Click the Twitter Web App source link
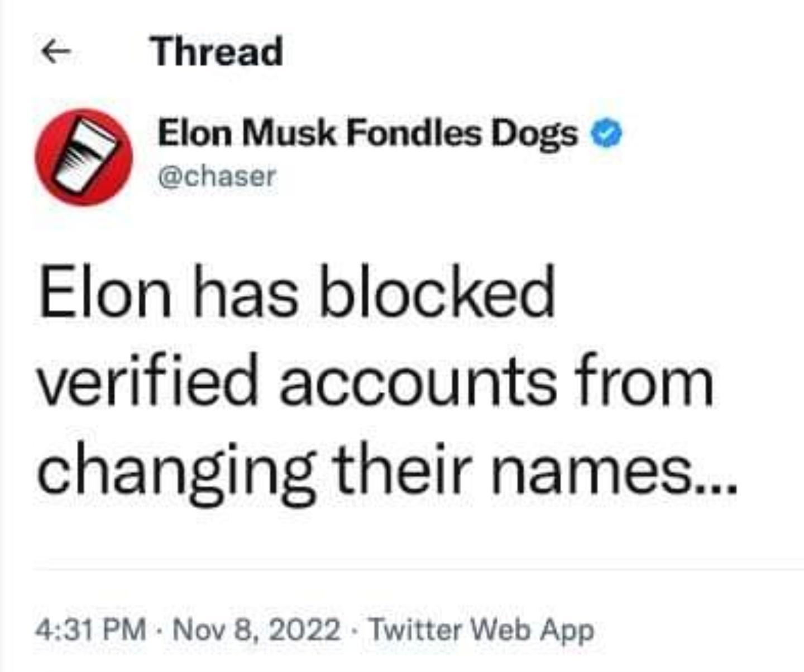Image resolution: width=804 pixels, height=672 pixels. point(480,631)
